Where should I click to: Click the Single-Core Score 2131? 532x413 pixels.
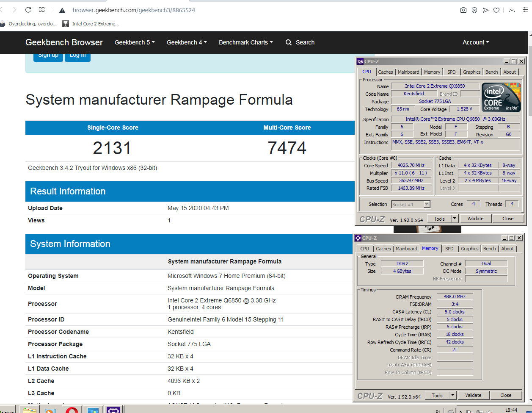[x=112, y=148]
